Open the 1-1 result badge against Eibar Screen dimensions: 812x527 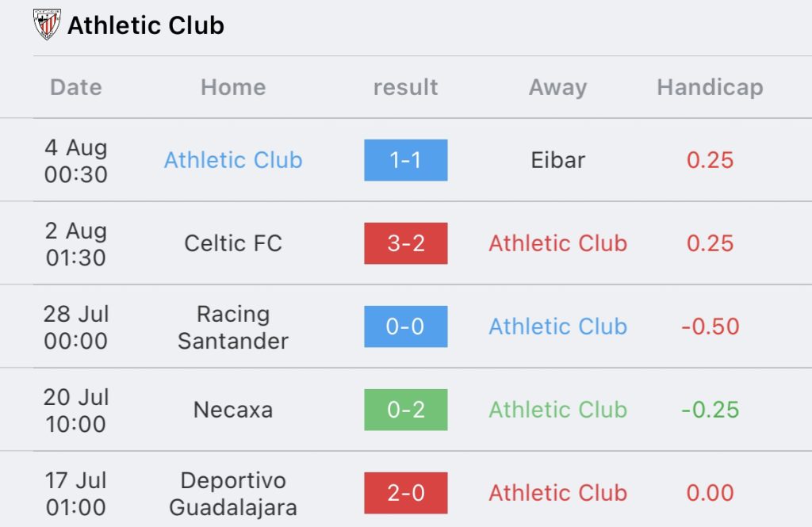pos(405,160)
